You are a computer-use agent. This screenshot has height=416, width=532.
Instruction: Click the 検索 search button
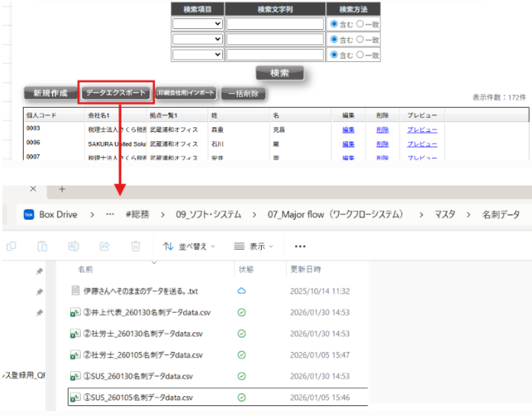[279, 73]
